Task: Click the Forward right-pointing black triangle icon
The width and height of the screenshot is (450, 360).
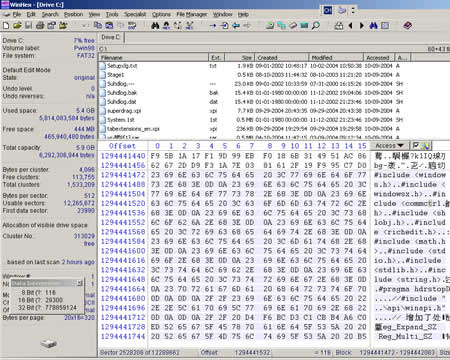Action: [x=362, y=25]
